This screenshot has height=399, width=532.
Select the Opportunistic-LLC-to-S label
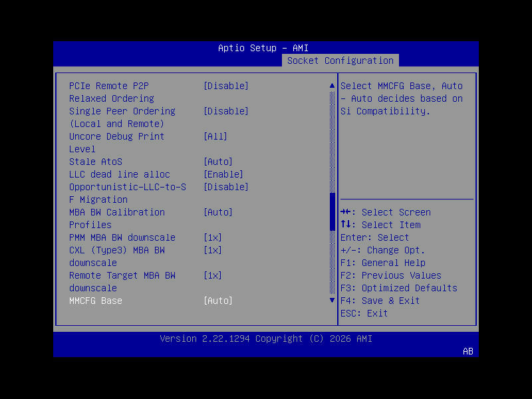(128, 187)
